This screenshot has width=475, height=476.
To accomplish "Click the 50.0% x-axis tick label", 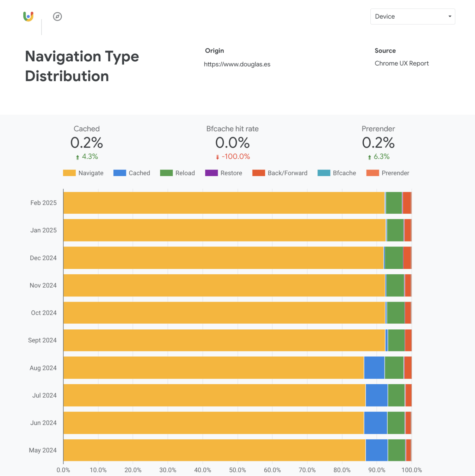I will (x=237, y=470).
